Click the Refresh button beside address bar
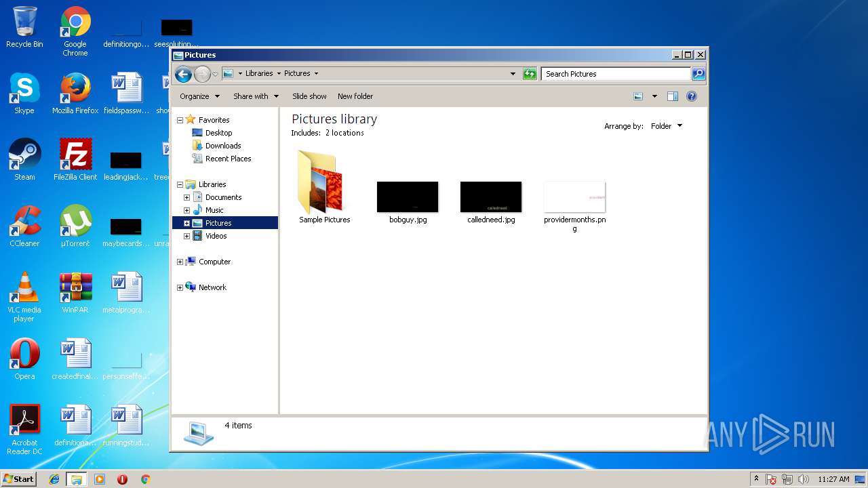Screen dimensions: 868x488 click(530, 74)
